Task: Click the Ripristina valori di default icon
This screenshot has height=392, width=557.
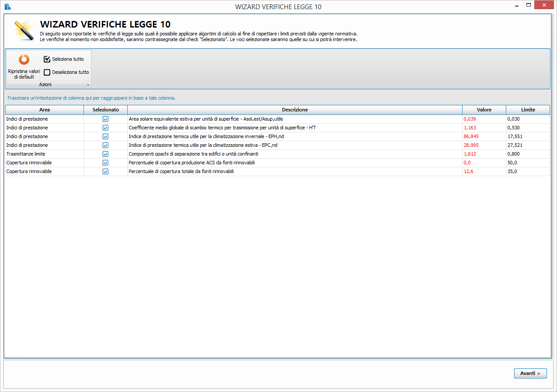Action: [x=24, y=59]
